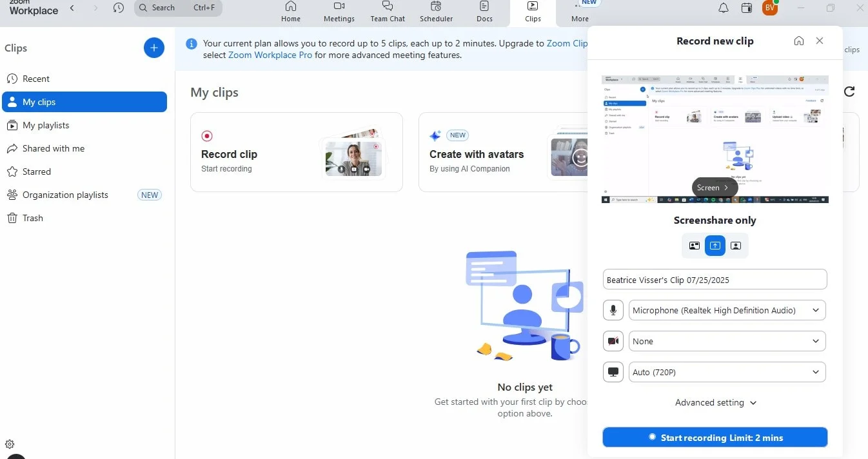The width and height of the screenshot is (868, 459).
Task: Follow the Zoom Workplace Pro link
Action: (270, 55)
